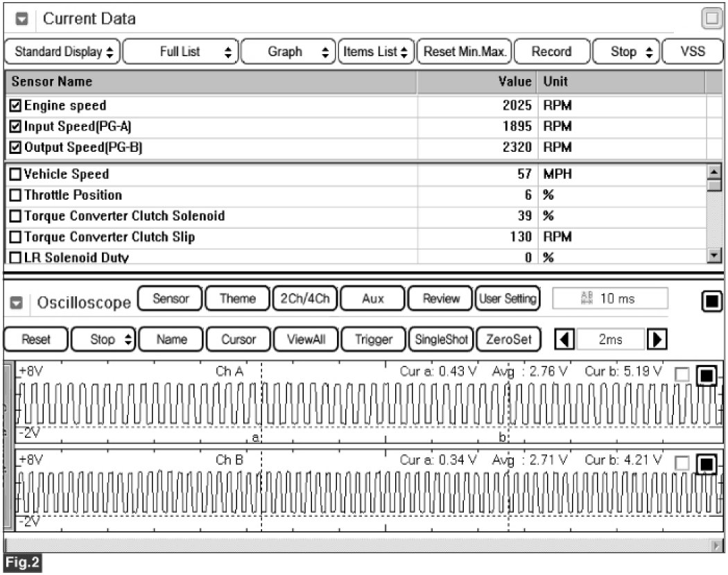This screenshot has height=575, width=728.
Task: Open the Trigger settings
Action: pyautogui.click(x=373, y=340)
